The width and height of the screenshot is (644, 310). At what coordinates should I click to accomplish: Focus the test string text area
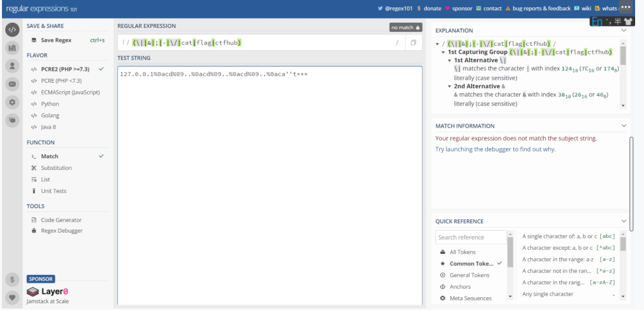tap(270, 186)
